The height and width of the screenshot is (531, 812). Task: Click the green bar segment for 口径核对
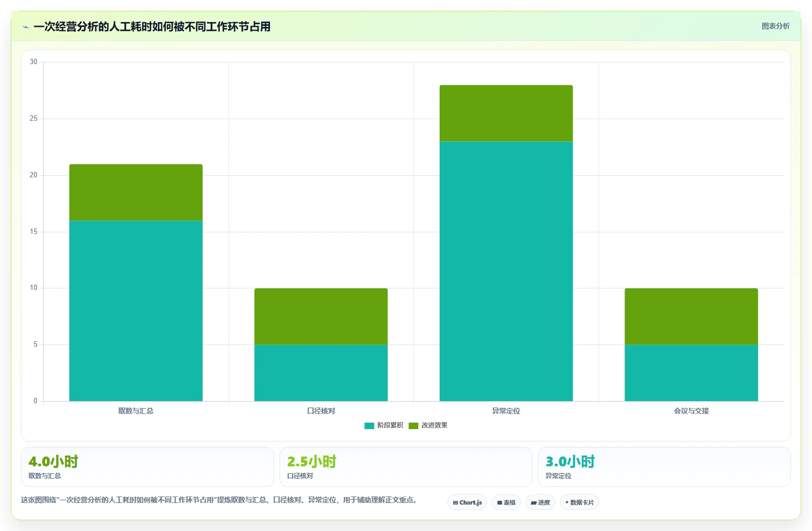(x=321, y=316)
